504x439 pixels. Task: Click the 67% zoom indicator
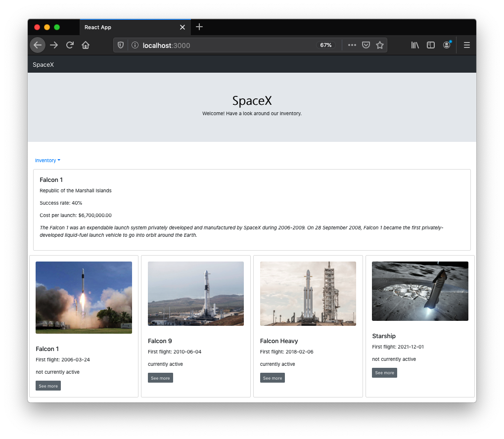325,45
